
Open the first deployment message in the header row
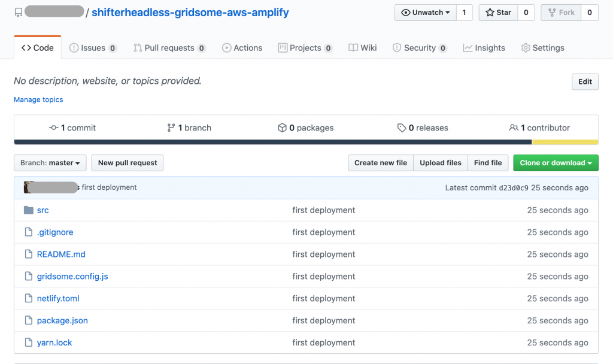coord(109,187)
